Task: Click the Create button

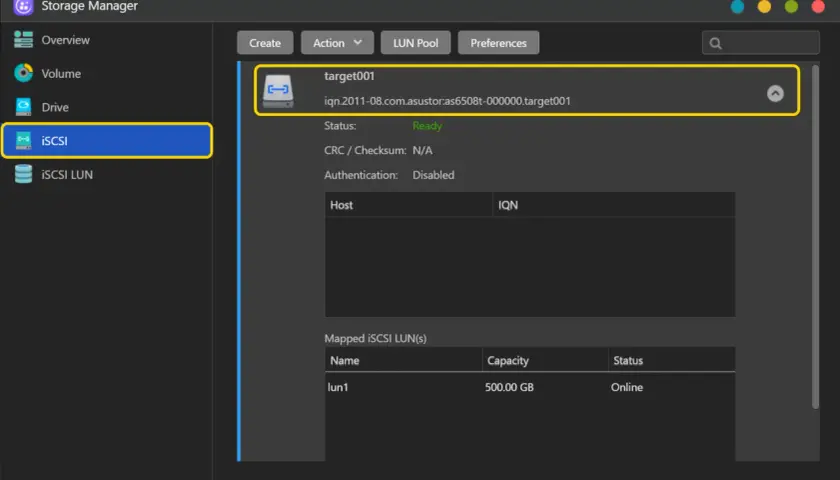Action: tap(265, 43)
